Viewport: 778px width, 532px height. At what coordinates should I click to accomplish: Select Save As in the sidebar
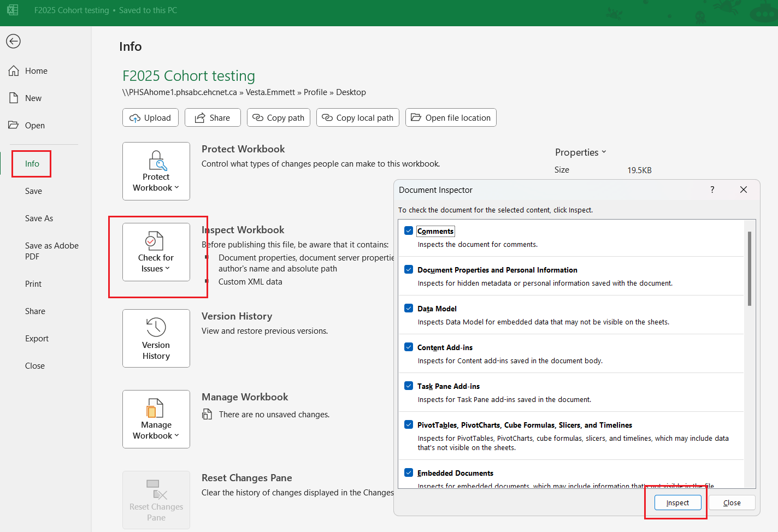39,218
